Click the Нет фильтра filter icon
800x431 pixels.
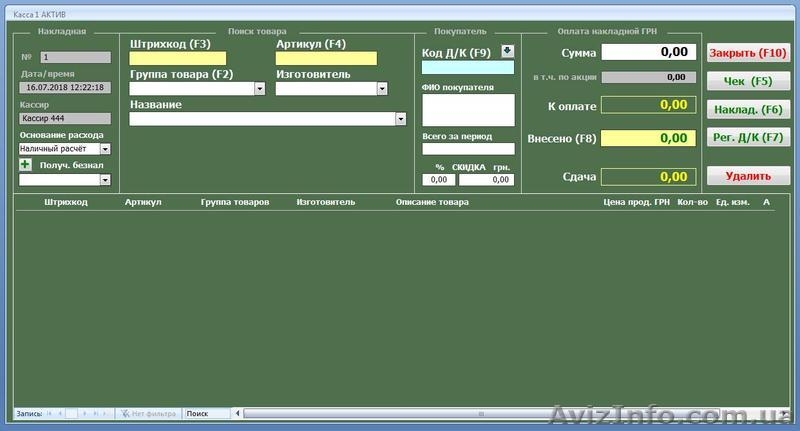point(125,413)
